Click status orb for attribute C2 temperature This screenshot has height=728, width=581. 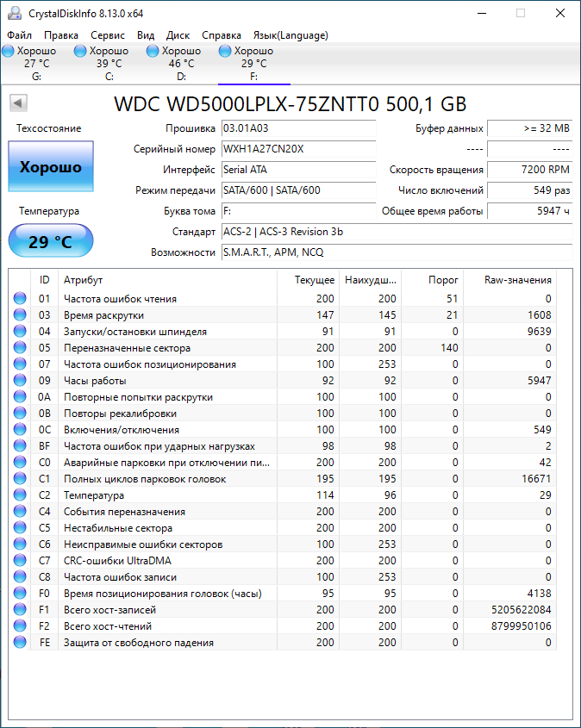(x=20, y=495)
